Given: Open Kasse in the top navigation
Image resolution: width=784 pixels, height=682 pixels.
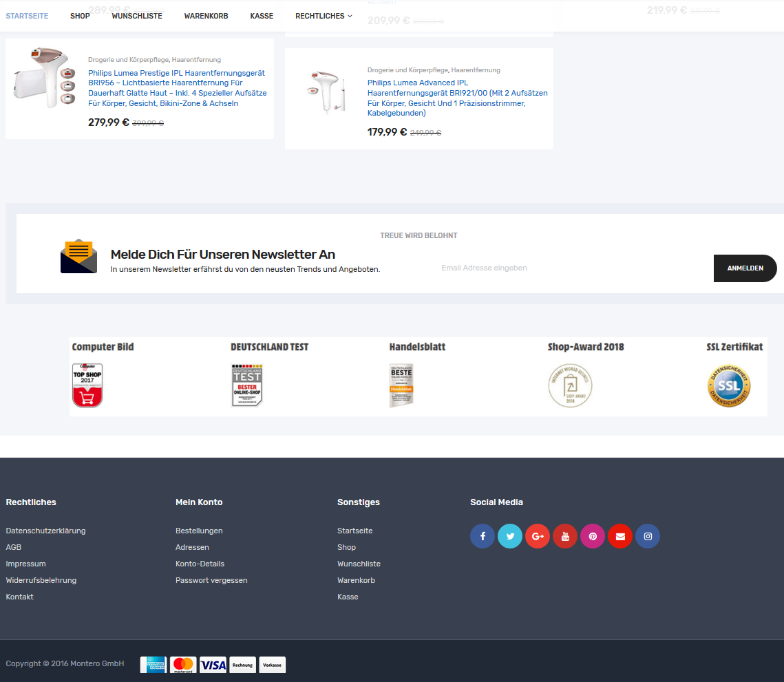Looking at the screenshot, I should coord(262,16).
